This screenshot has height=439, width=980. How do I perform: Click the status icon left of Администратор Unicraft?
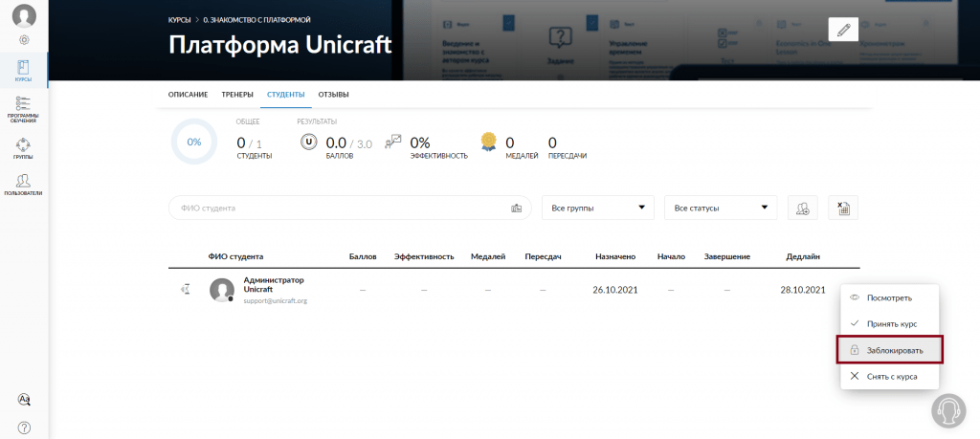click(185, 289)
